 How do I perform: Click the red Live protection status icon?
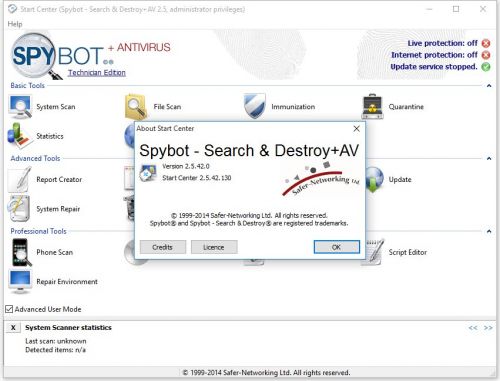coord(486,43)
